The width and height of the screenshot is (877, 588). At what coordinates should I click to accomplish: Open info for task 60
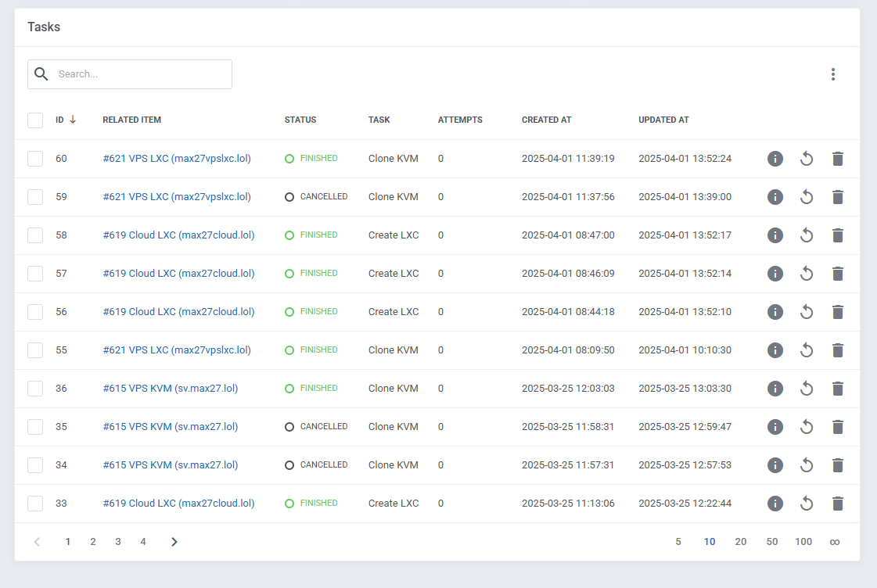click(775, 159)
